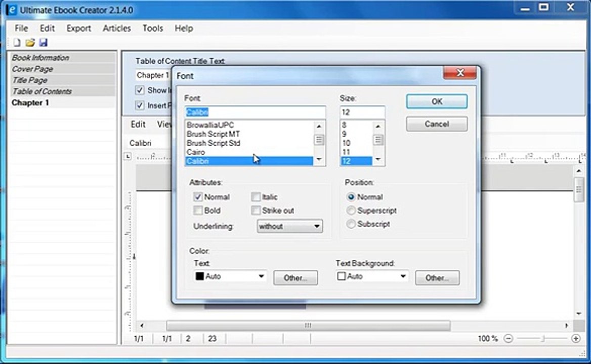This screenshot has width=591, height=364.
Task: Open the File menu
Action: (21, 28)
